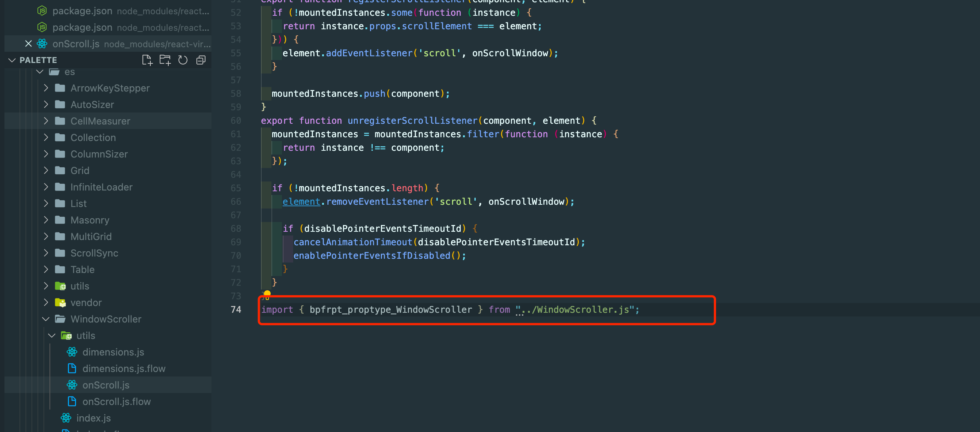Image resolution: width=980 pixels, height=432 pixels.
Task: Click the Node.js icon on the first package.json
Action: [42, 10]
